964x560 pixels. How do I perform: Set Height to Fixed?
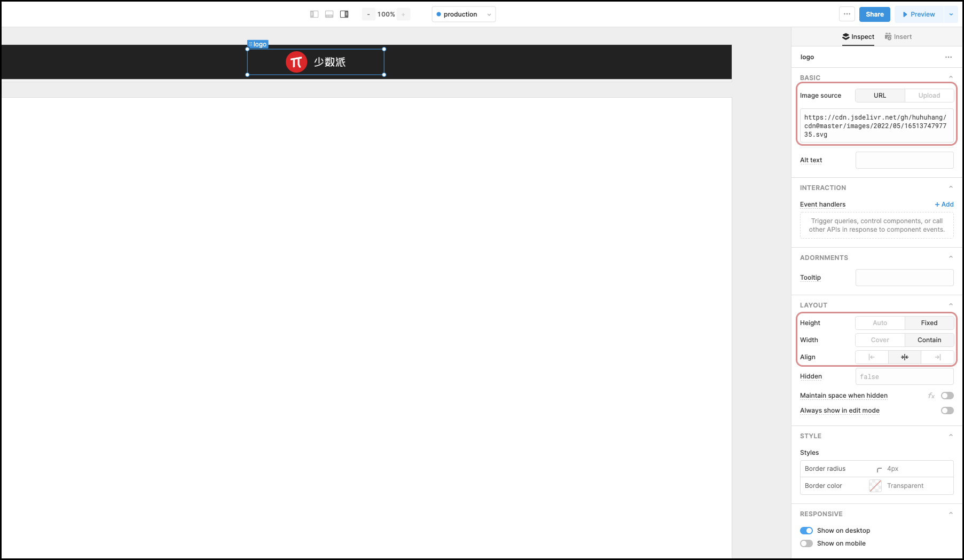[x=929, y=323]
